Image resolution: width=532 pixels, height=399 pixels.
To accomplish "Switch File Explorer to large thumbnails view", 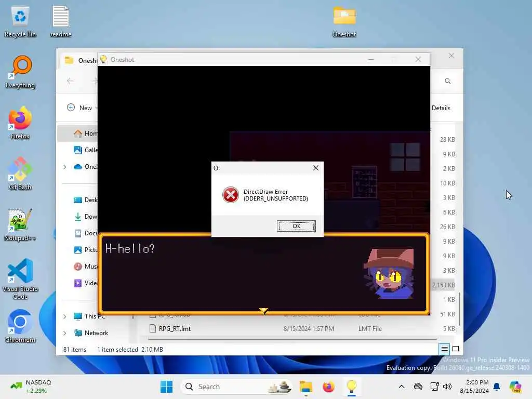I will point(456,349).
